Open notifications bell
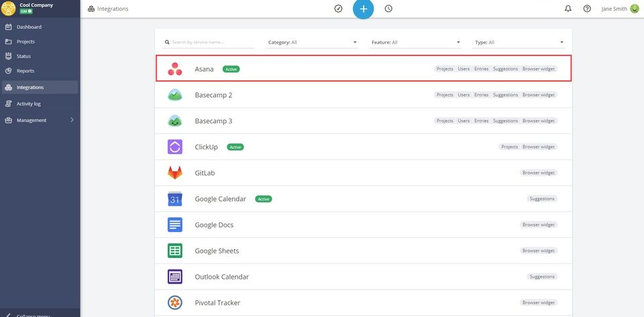644x317 pixels. point(568,9)
